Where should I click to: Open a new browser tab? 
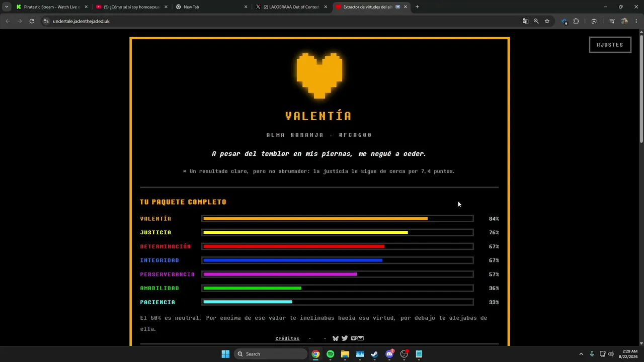tap(417, 7)
